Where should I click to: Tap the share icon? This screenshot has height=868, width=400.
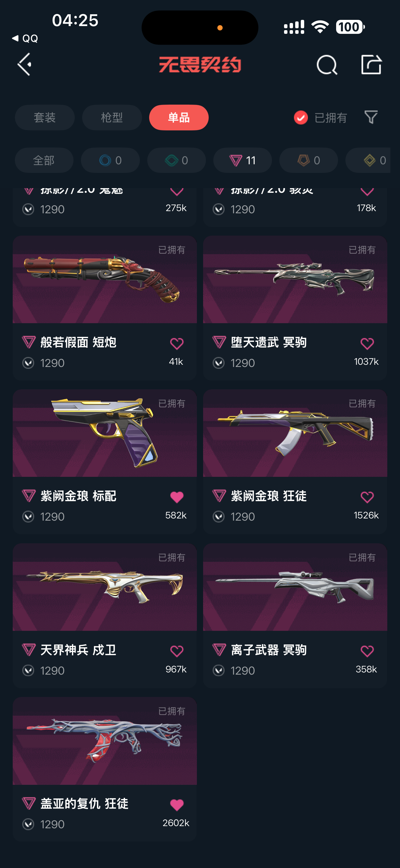coord(371,64)
